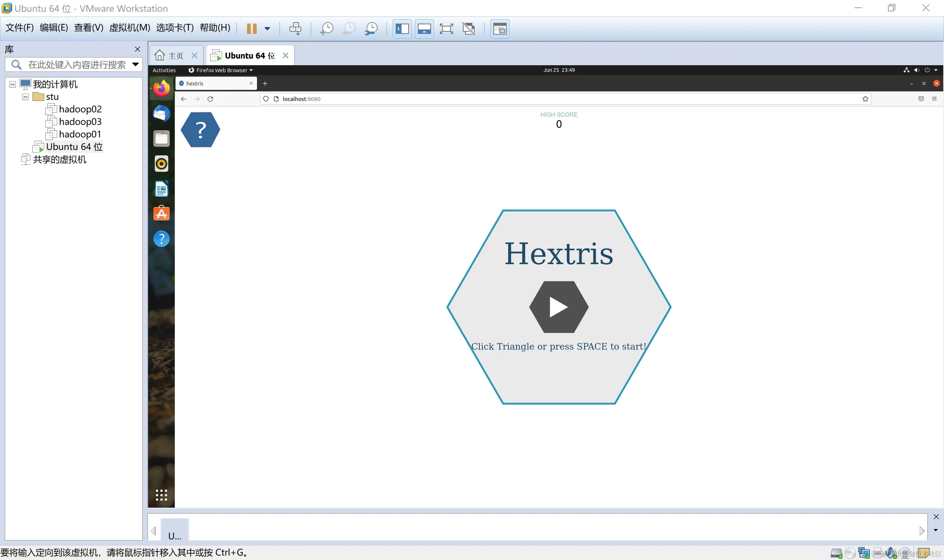Expand the library search dropdown arrow
The height and width of the screenshot is (560, 944).
click(136, 64)
